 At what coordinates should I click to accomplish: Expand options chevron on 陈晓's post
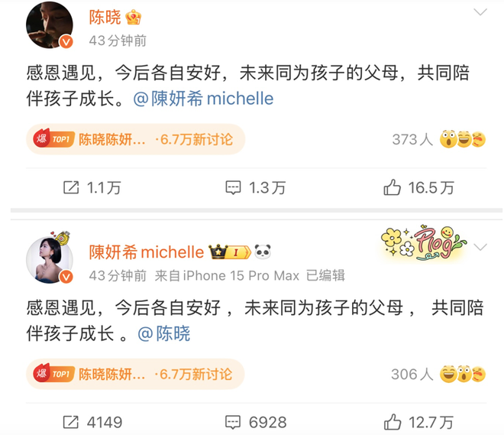coord(480,12)
